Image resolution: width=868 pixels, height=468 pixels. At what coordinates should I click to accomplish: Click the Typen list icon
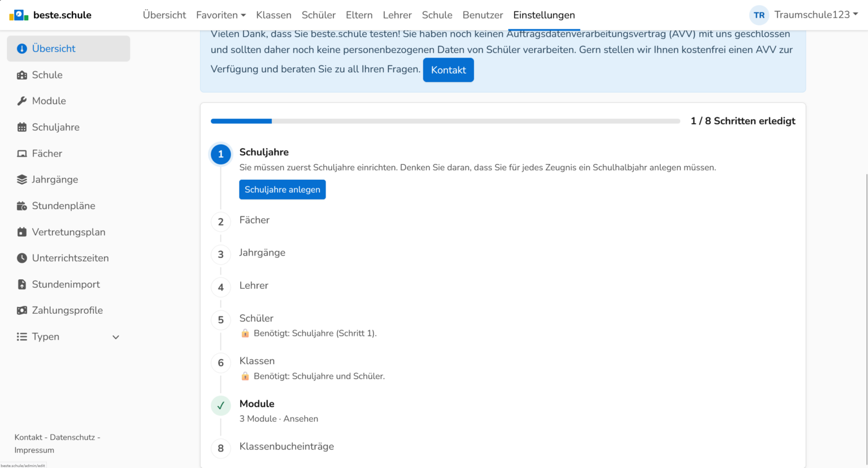pos(22,337)
